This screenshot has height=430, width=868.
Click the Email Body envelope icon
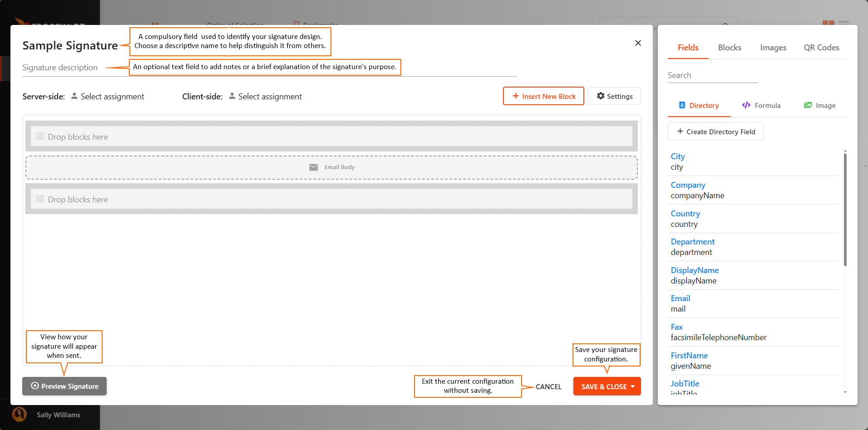point(314,167)
